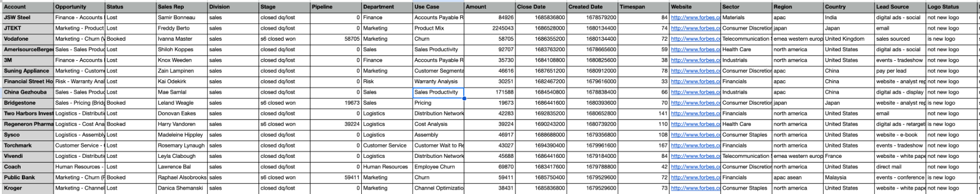
Task: Click the Malaysia country cell
Action: pos(849,177)
